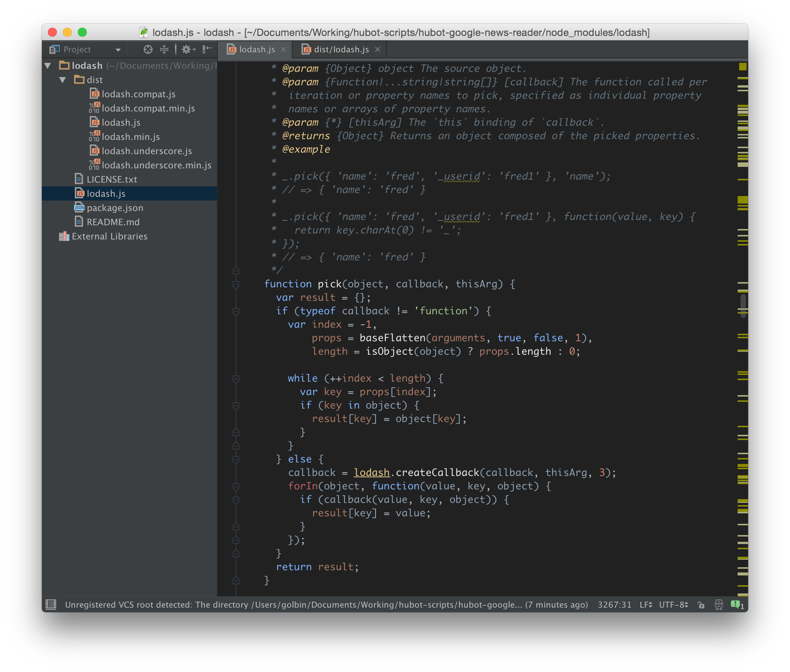Viewport: 790px width, 672px height.
Task: Click the editor vertical scrollbar thumb
Action: click(x=743, y=306)
